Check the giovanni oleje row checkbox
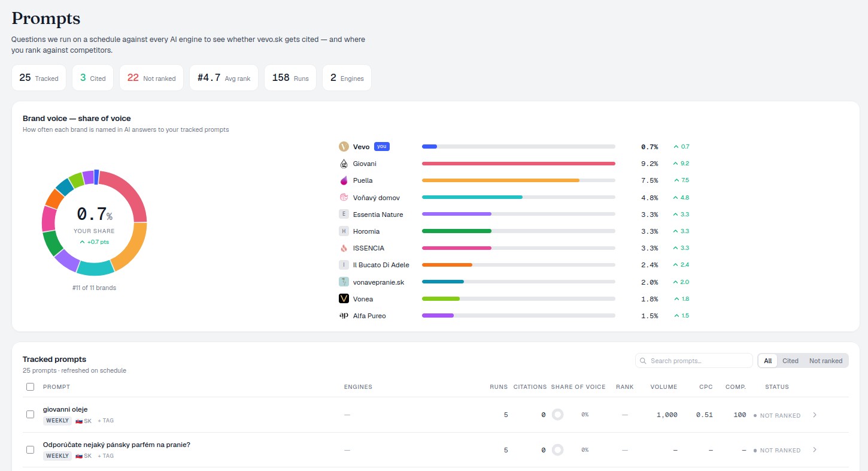This screenshot has height=471, width=868. pos(31,415)
